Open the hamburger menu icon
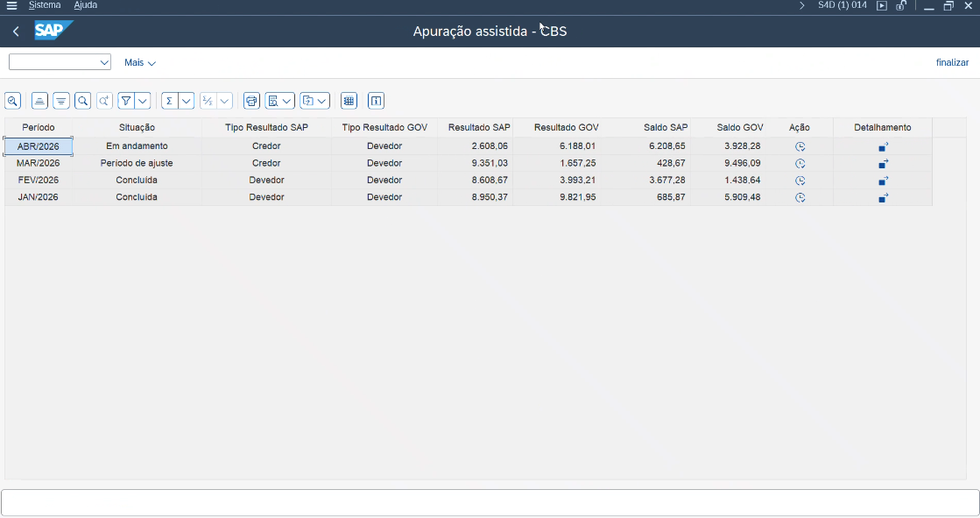The width and height of the screenshot is (980, 518). pos(11,5)
